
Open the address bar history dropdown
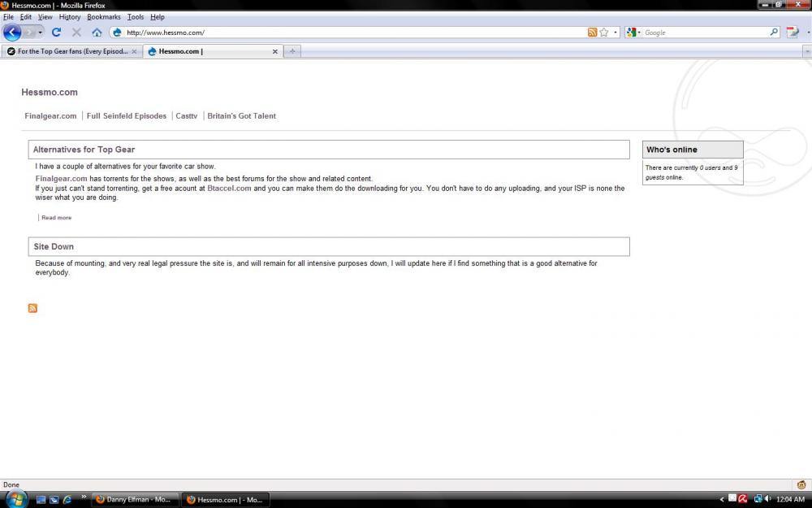pos(615,33)
